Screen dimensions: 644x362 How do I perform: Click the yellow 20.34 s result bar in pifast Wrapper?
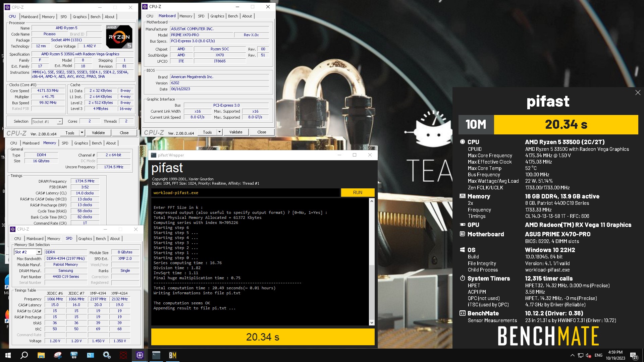tap(263, 337)
